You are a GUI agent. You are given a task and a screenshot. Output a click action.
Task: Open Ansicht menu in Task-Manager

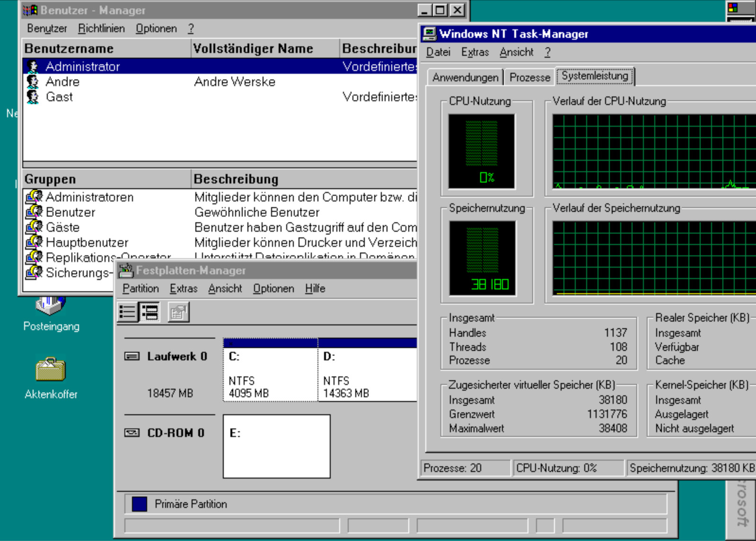point(516,52)
